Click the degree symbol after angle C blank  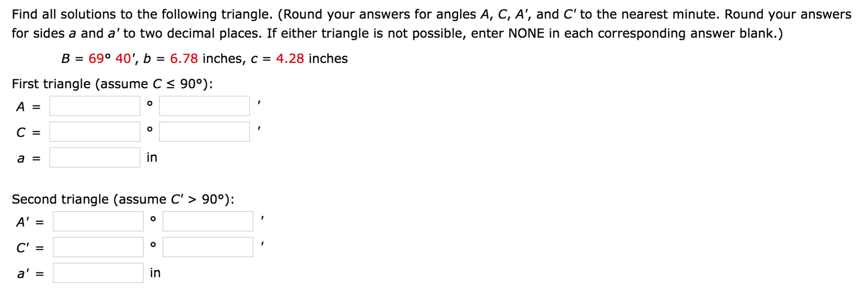coord(149,129)
